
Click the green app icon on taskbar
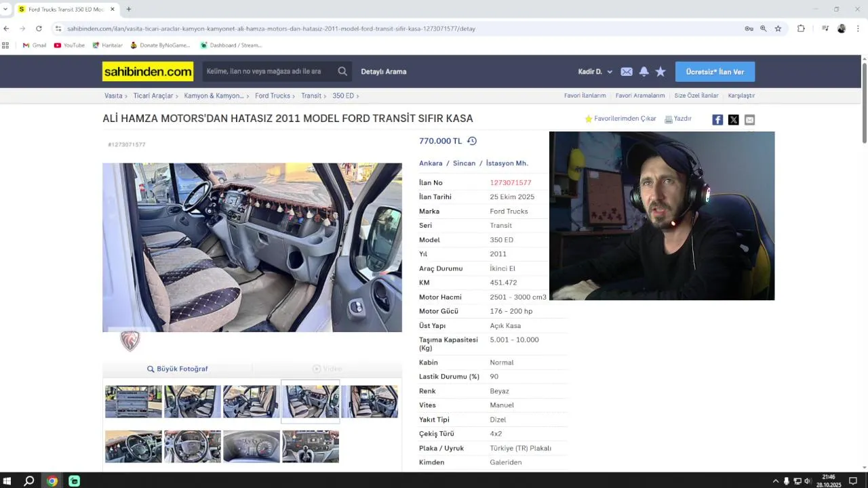click(x=75, y=481)
